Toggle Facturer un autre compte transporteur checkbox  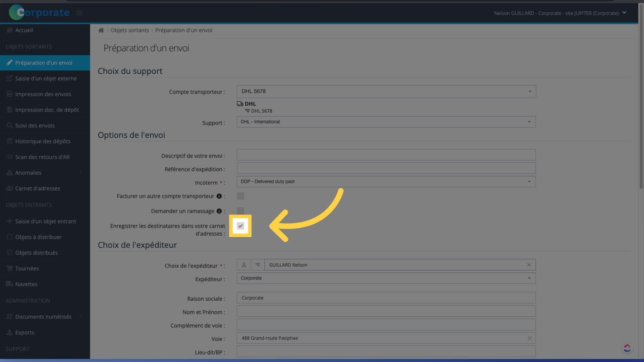pos(240,196)
